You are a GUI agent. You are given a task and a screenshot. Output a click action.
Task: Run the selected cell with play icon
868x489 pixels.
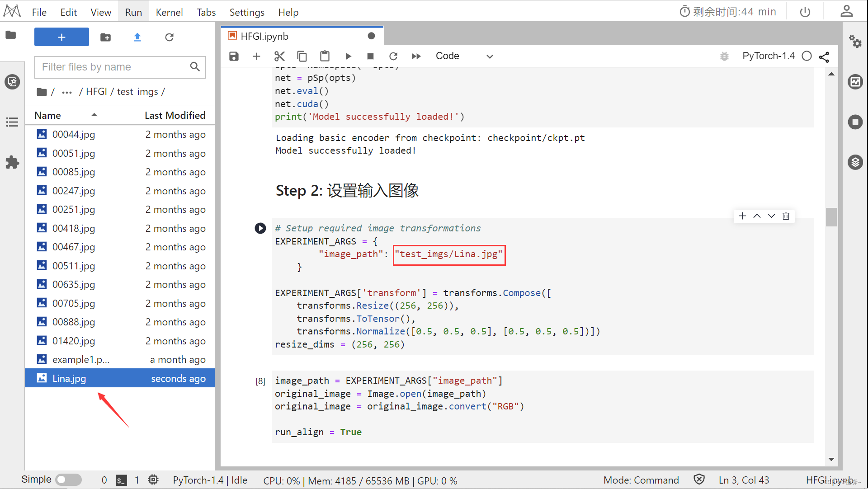tap(348, 56)
